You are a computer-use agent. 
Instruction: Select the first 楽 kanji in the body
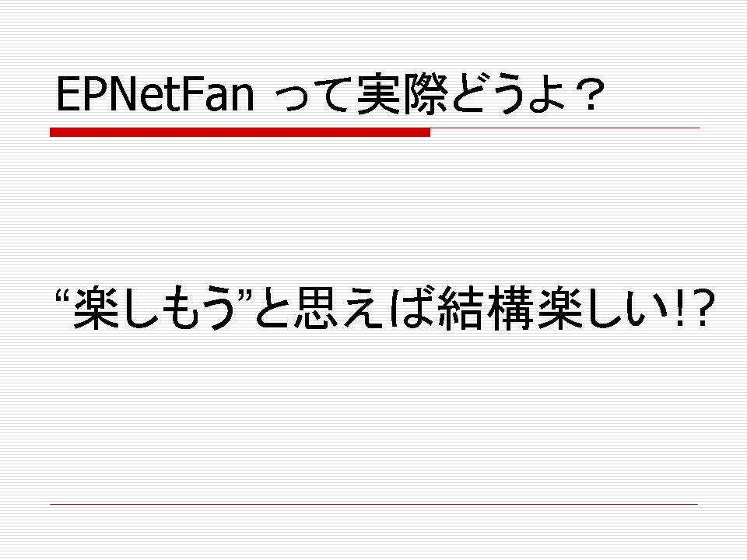point(96,307)
